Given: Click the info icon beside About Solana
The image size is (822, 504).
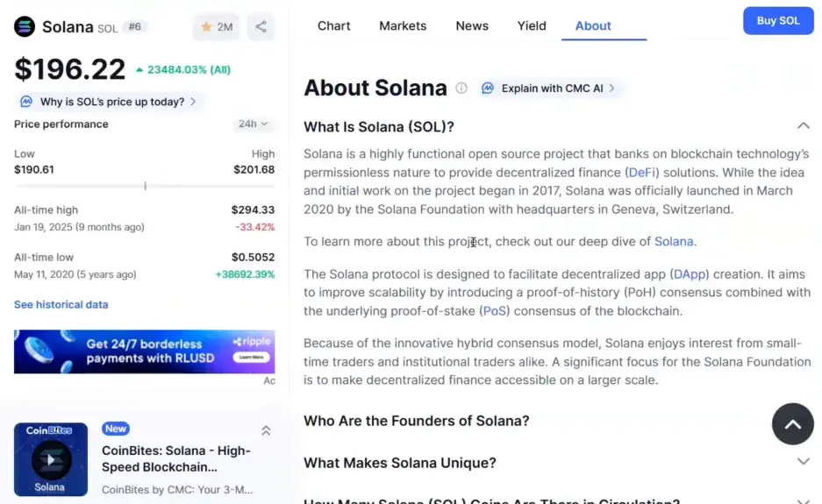Looking at the screenshot, I should click(461, 88).
